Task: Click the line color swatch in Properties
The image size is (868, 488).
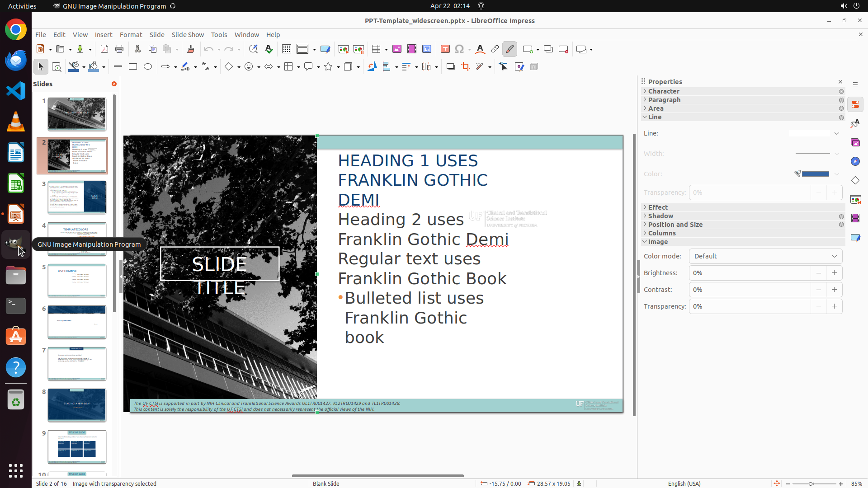Action: point(815,174)
